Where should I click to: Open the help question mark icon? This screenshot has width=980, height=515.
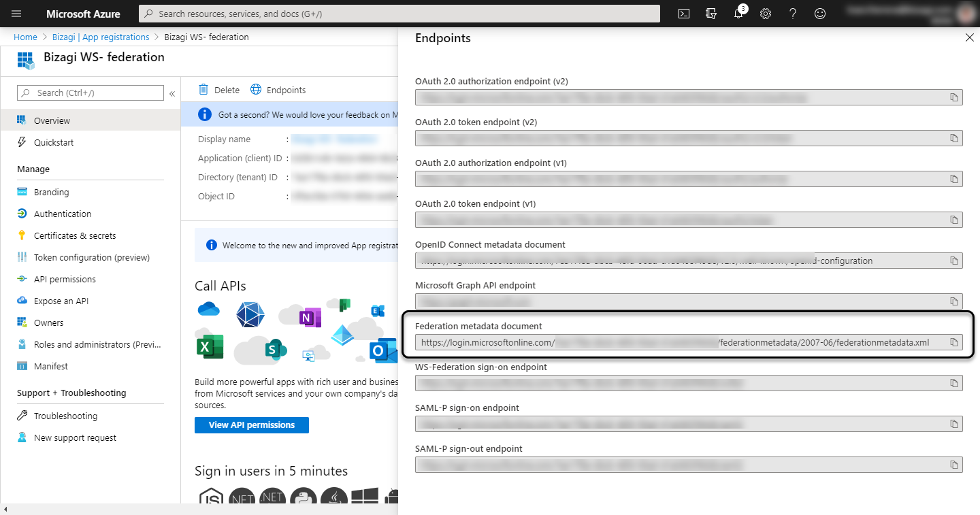pos(793,14)
